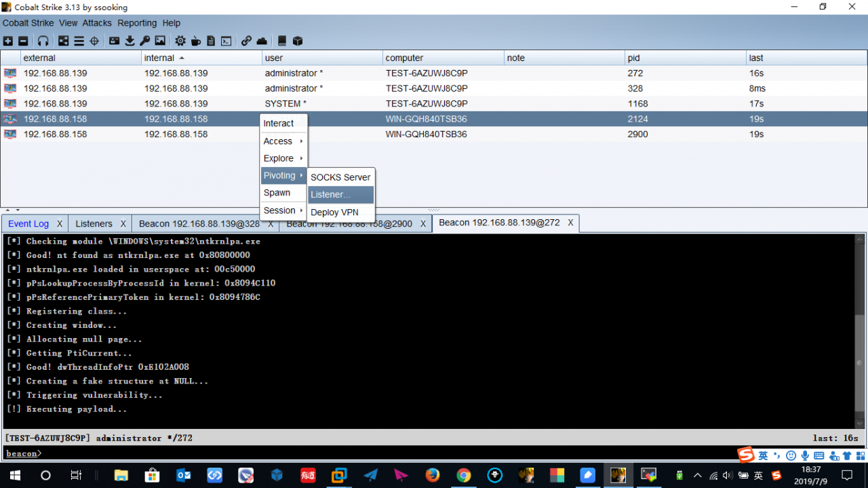
Task: Switch to Pivot Graph view icon
Action: (63, 41)
